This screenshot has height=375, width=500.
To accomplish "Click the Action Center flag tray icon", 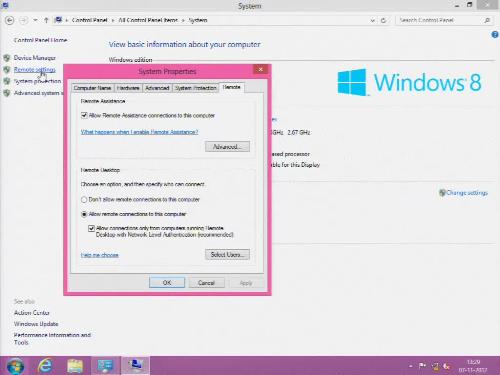I will (x=422, y=366).
